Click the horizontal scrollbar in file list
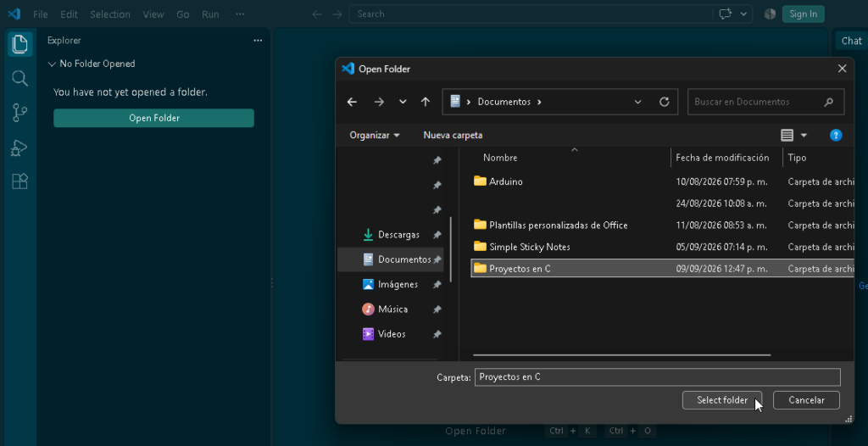 point(621,354)
